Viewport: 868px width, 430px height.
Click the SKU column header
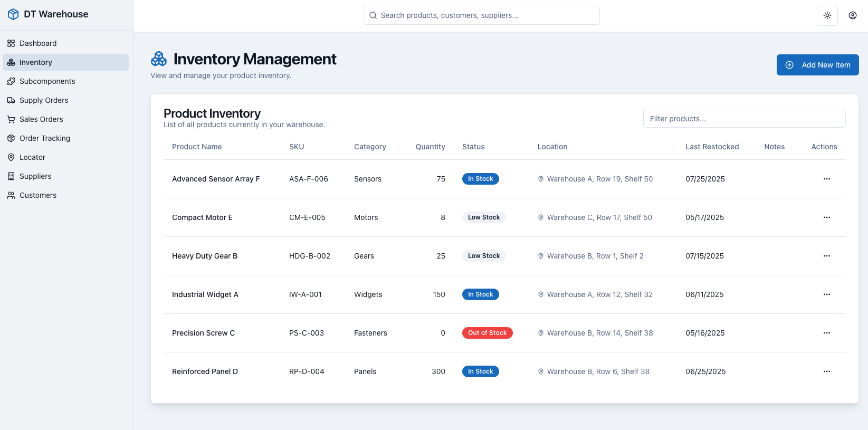(297, 147)
